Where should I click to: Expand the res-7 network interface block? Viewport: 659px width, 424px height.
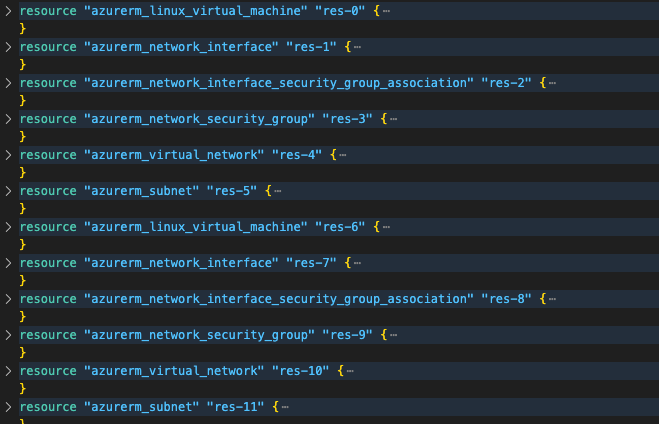(x=8, y=263)
